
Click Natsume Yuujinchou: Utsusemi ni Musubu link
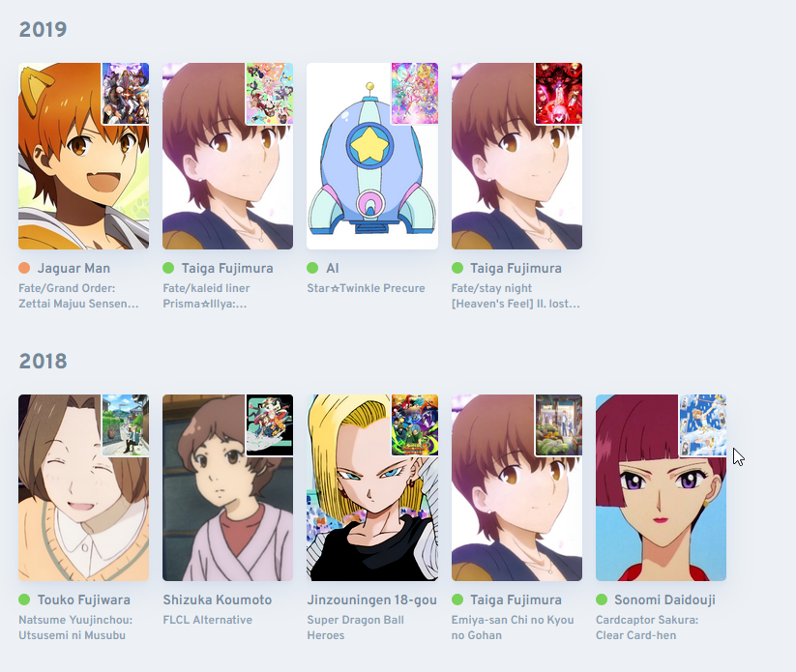75,628
